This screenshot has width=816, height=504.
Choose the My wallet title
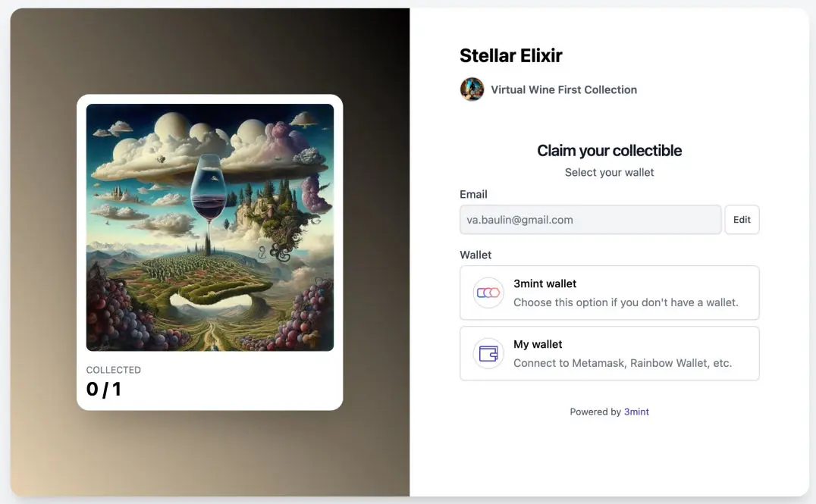(538, 344)
